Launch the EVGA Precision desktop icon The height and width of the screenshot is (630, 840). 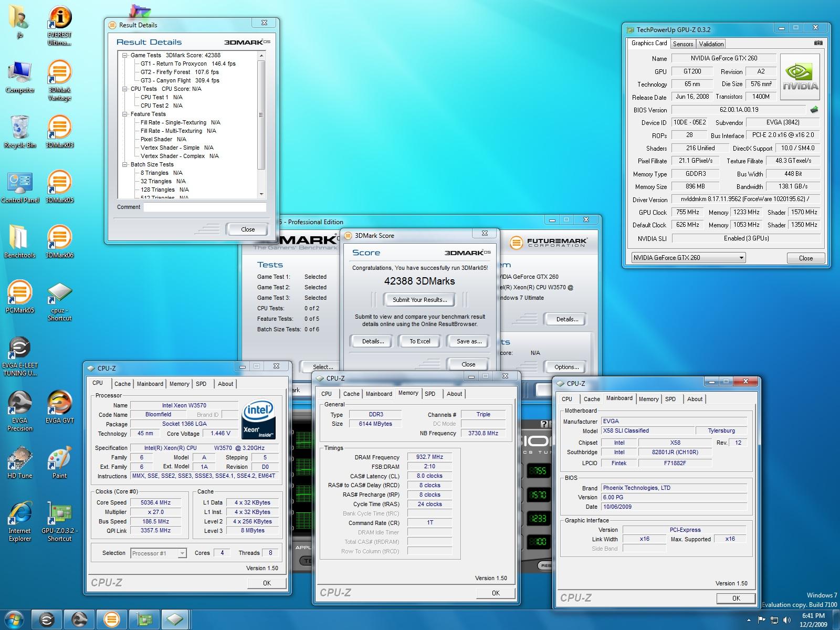point(20,412)
